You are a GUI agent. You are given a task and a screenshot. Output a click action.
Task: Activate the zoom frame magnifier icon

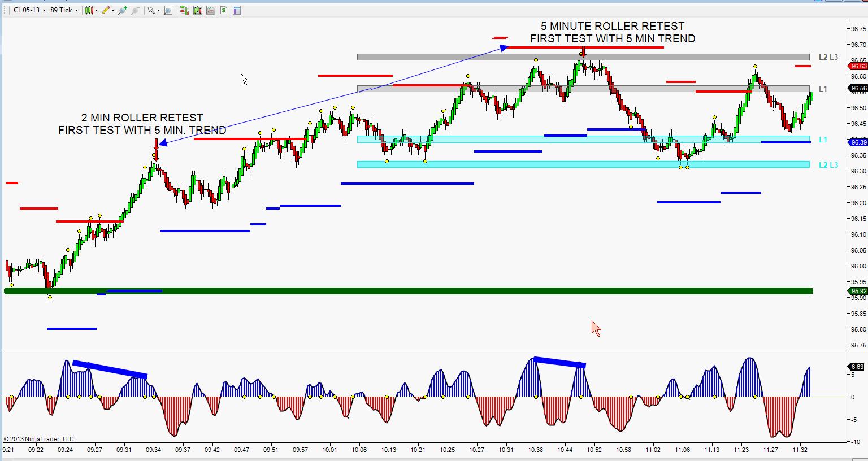tap(168, 10)
